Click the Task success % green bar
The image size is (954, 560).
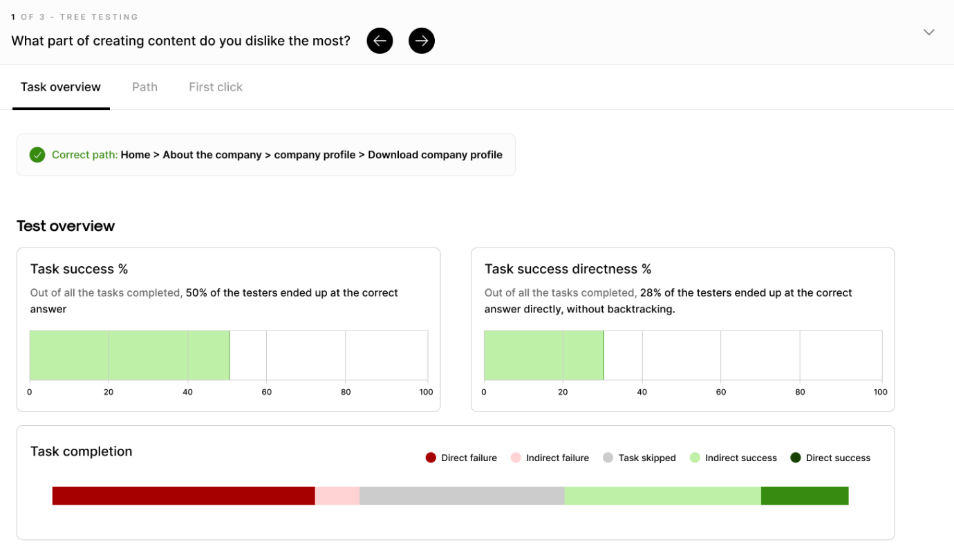[129, 355]
